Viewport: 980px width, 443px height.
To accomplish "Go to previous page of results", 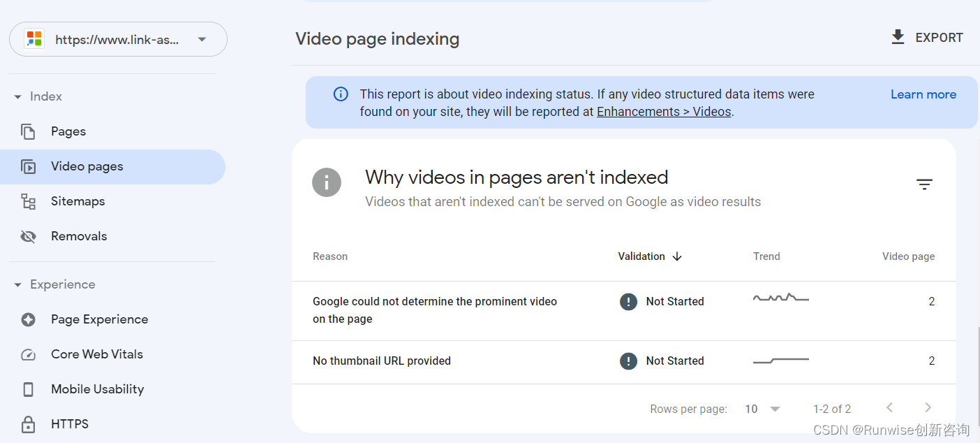I will pos(889,408).
